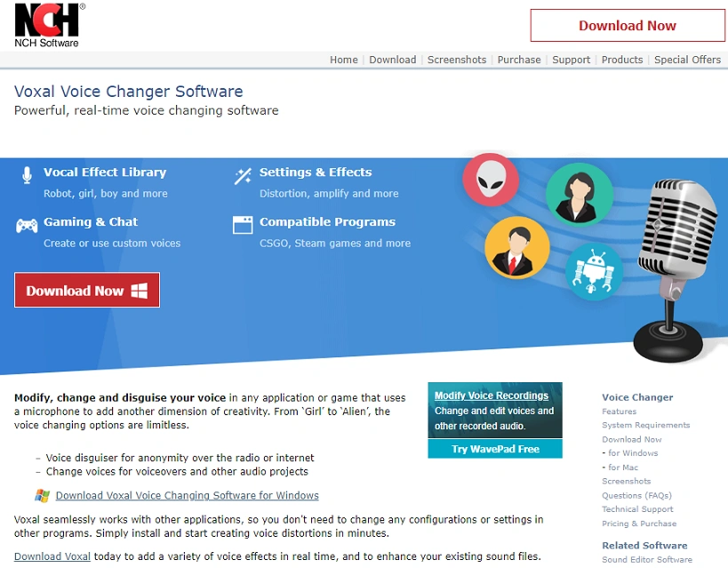Click 'Change and edit voices' WavePad banner text
Screen dimensions: 728x568
(494, 419)
